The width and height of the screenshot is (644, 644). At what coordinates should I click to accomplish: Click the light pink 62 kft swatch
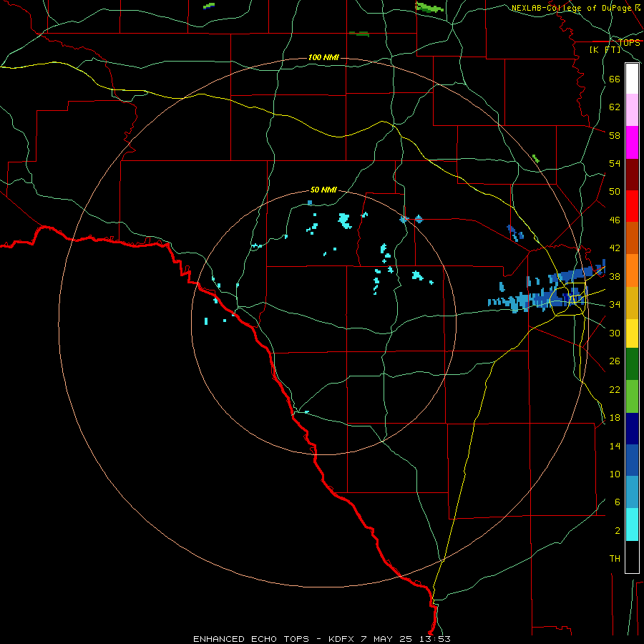click(632, 110)
